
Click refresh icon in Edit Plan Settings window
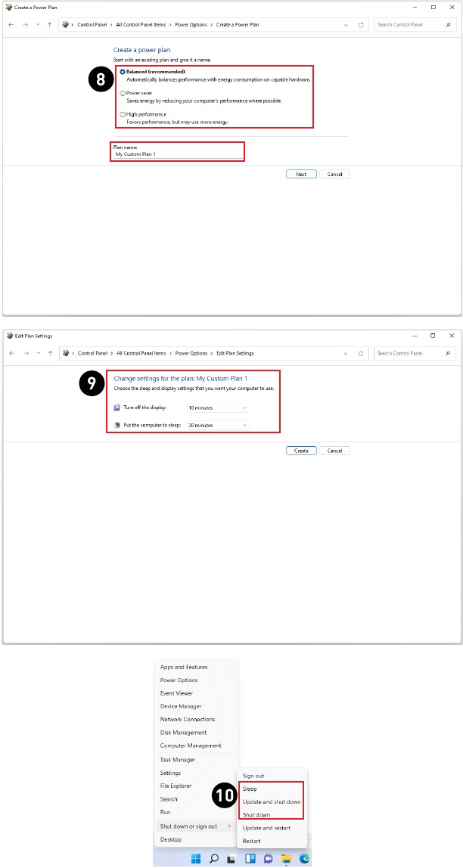361,353
